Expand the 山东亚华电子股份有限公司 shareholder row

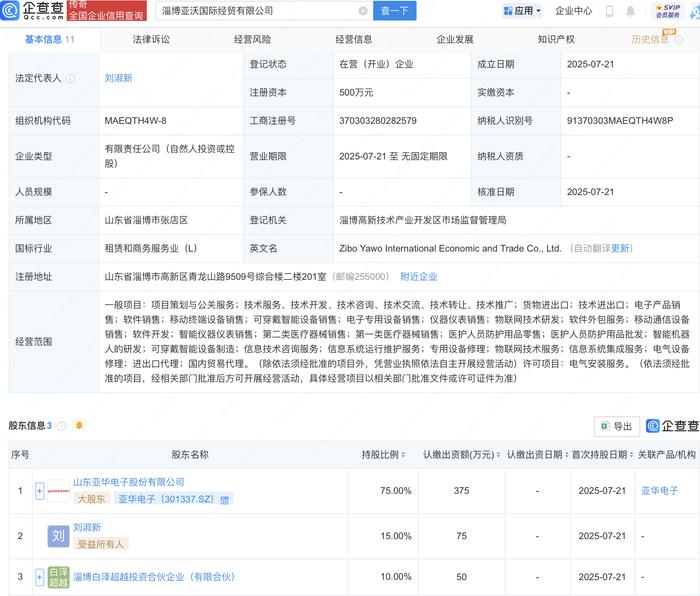(39, 491)
